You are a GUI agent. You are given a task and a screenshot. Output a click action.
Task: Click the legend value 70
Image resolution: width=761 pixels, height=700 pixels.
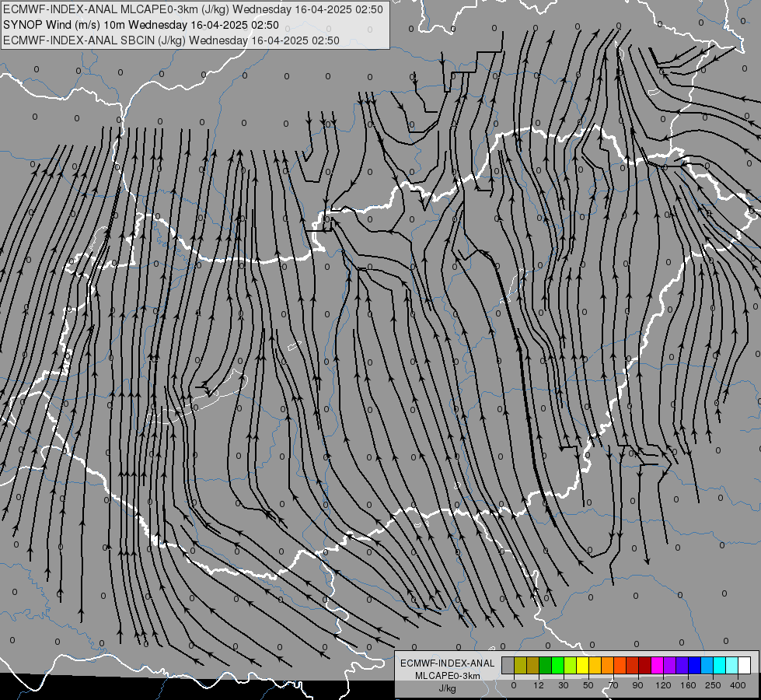coord(613,685)
